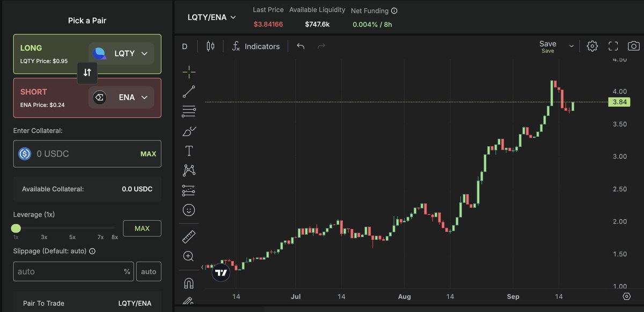
Task: Click the slippage percentage input field
Action: (x=74, y=272)
